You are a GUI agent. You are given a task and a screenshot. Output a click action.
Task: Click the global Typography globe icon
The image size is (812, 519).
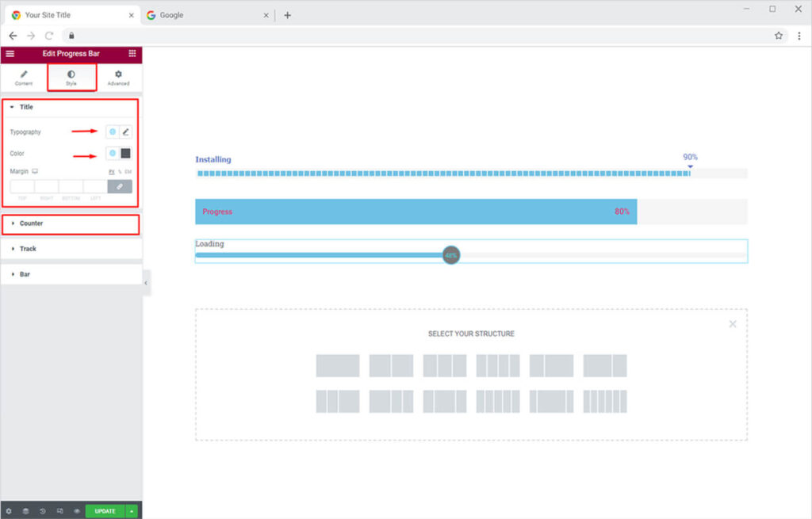[x=113, y=132]
